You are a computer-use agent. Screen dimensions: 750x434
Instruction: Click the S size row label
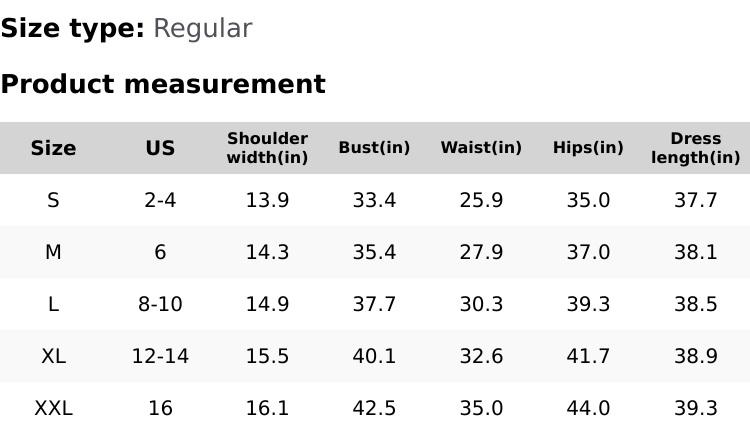click(53, 200)
